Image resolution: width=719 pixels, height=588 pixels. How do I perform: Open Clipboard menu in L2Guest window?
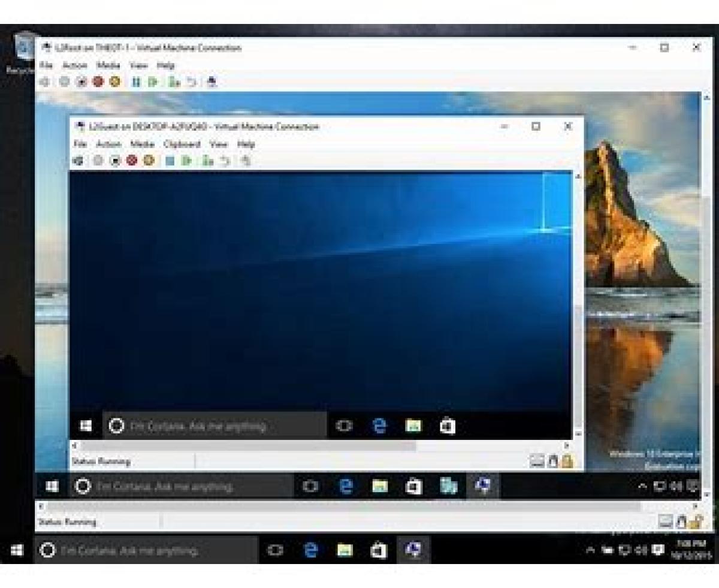coord(182,144)
